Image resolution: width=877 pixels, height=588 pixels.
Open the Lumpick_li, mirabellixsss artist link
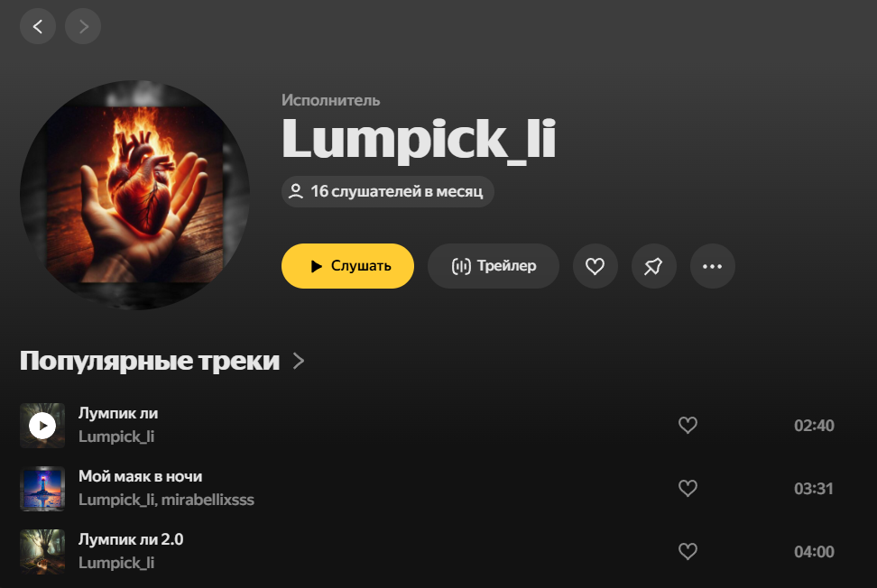166,500
